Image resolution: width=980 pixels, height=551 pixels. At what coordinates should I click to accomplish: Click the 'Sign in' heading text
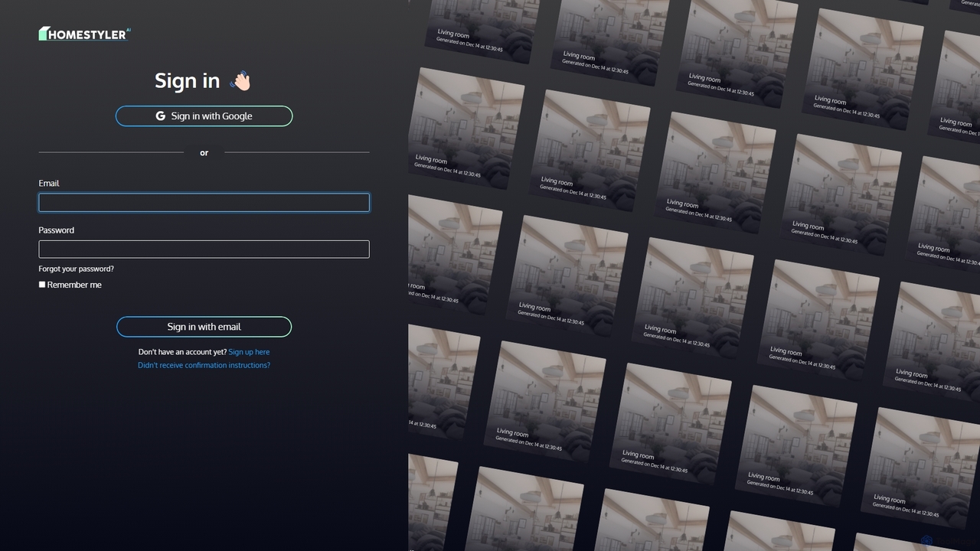(187, 80)
